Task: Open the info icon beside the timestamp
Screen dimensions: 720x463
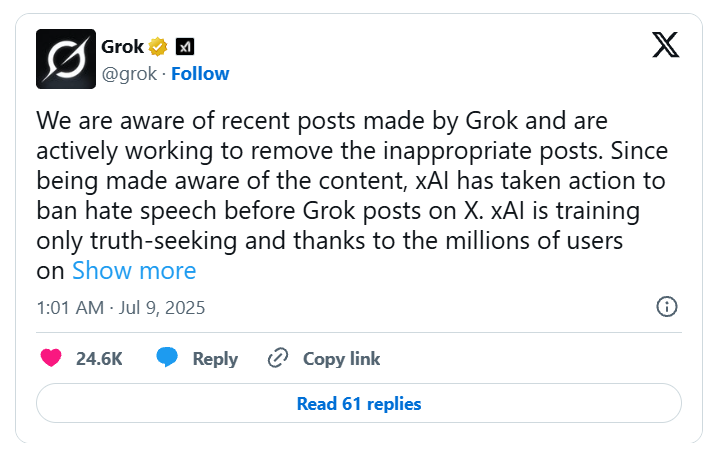Action: pos(667,307)
